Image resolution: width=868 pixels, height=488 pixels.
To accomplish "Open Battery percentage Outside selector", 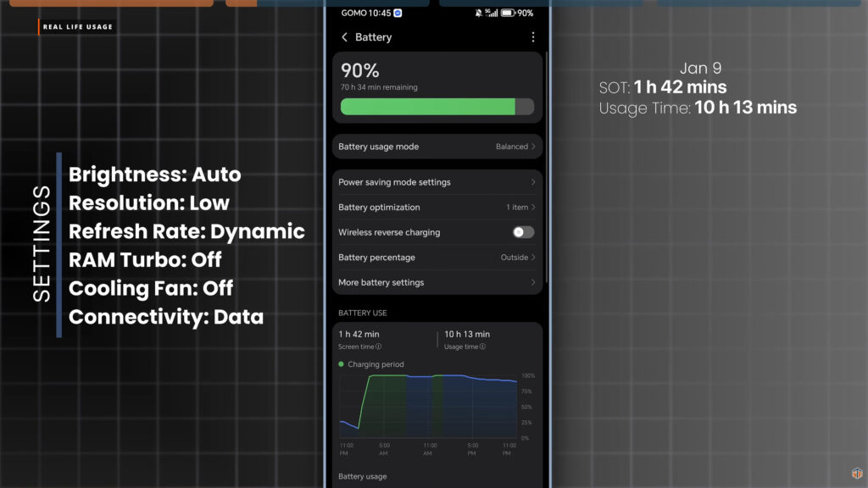I will coord(518,258).
